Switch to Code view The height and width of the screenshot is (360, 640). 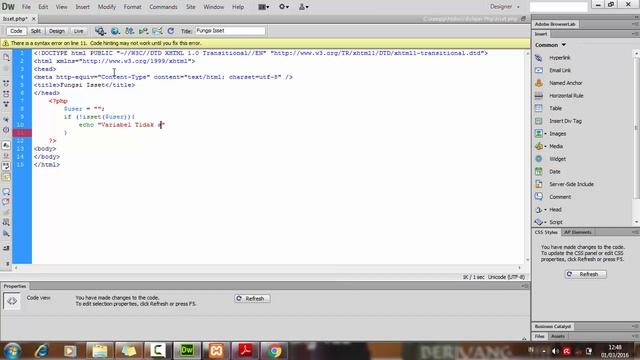click(x=16, y=31)
